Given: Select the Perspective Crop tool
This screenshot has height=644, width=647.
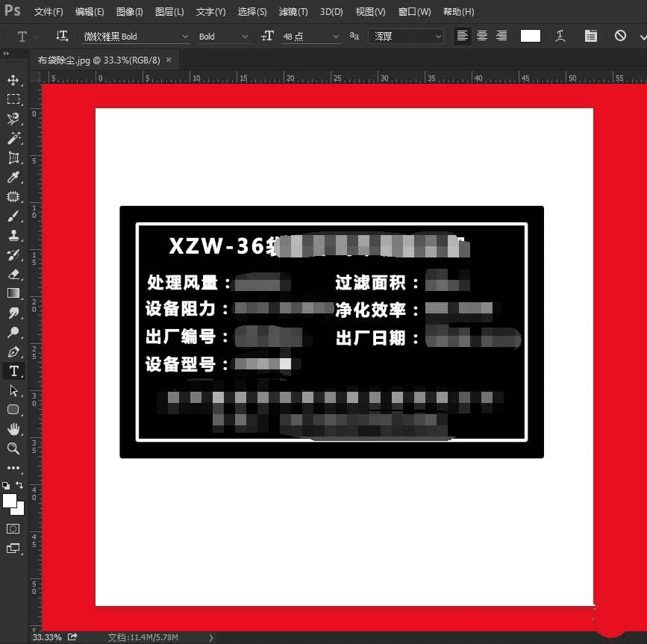Looking at the screenshot, I should pyautogui.click(x=13, y=157).
